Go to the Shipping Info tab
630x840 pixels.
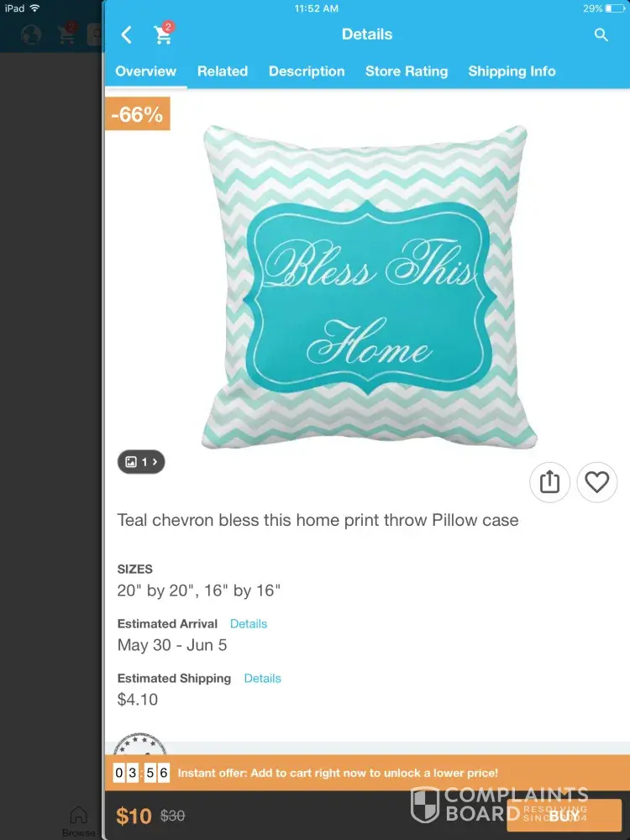[512, 71]
